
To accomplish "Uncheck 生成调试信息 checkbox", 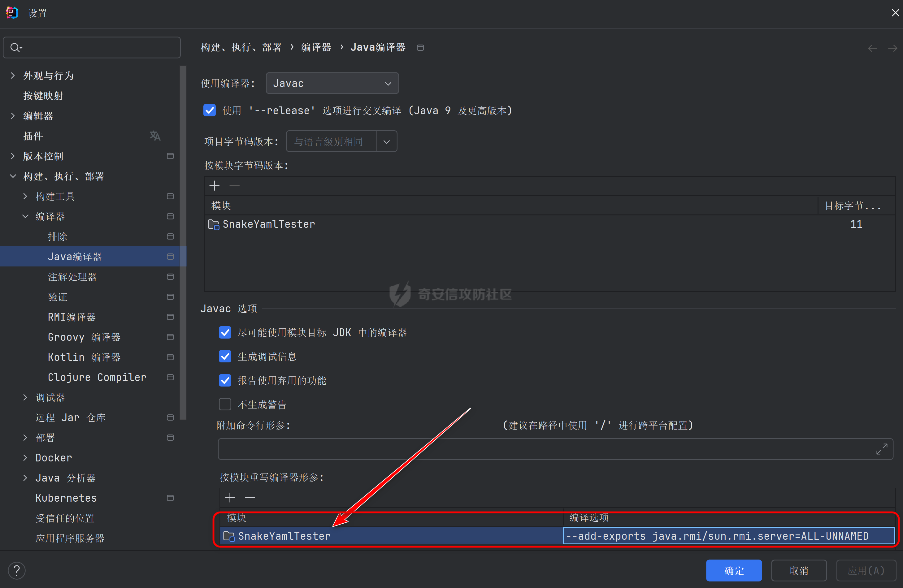I will pos(225,356).
